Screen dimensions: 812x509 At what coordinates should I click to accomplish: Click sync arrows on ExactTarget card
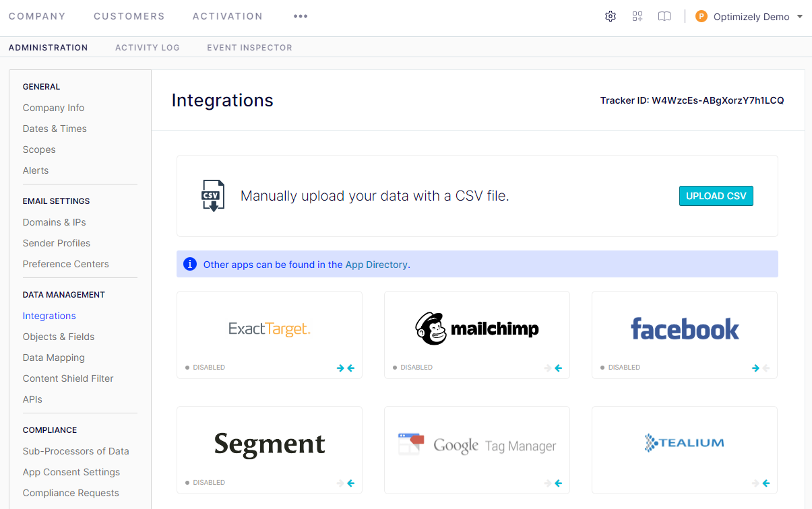click(x=346, y=368)
